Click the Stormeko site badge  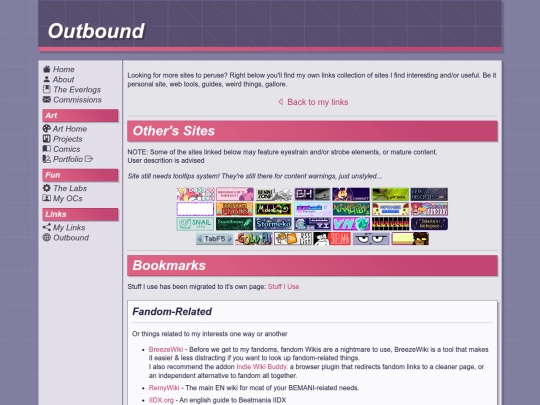(273, 224)
